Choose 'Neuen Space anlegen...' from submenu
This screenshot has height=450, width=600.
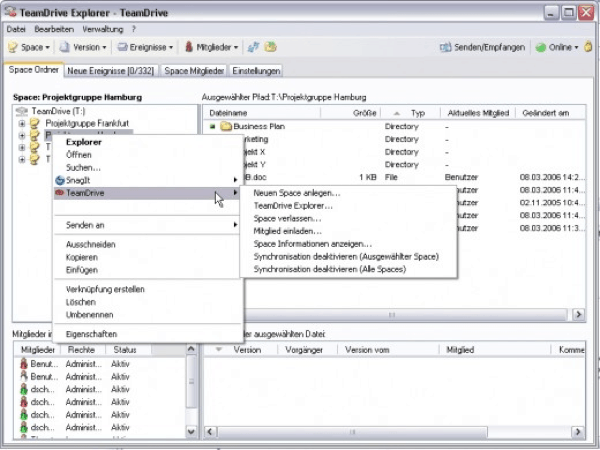click(296, 192)
